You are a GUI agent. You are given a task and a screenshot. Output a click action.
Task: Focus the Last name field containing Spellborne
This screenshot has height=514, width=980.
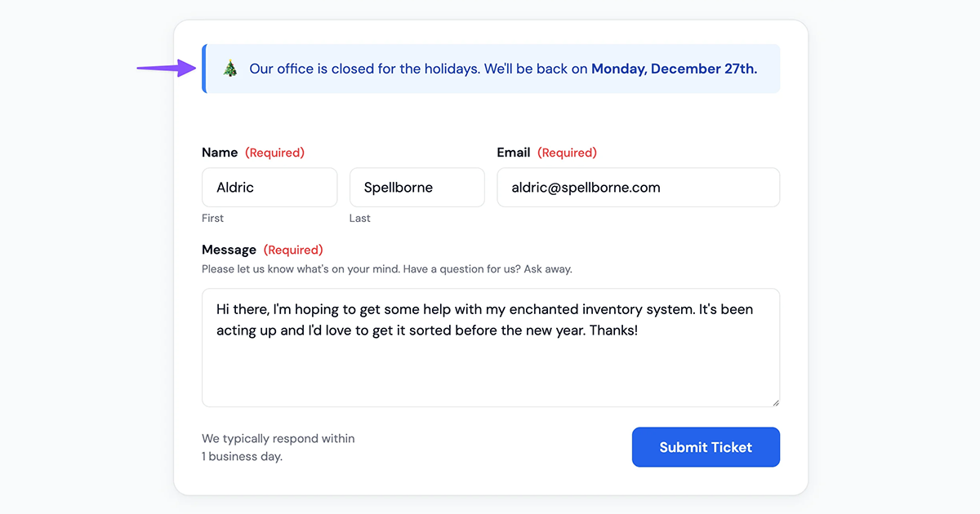[x=416, y=188]
